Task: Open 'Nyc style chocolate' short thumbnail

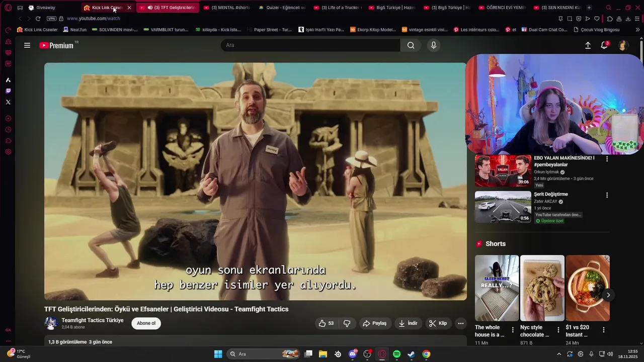Action: pyautogui.click(x=542, y=288)
